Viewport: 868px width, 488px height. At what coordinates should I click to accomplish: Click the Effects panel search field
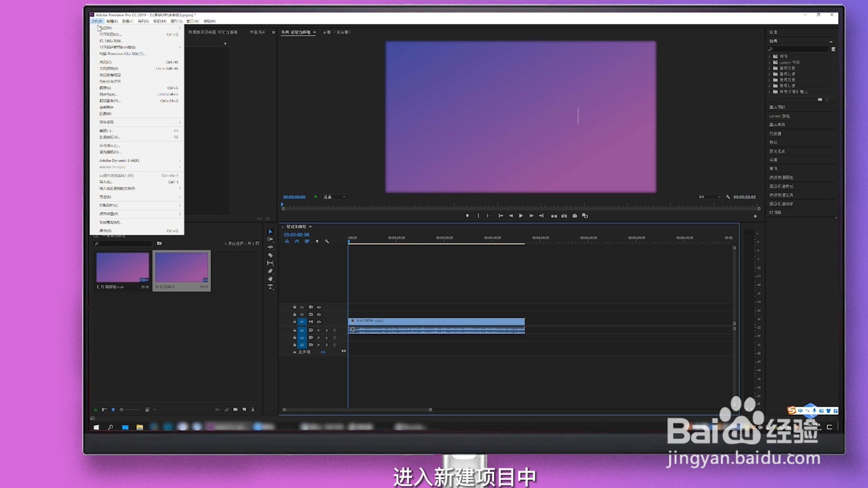(799, 49)
